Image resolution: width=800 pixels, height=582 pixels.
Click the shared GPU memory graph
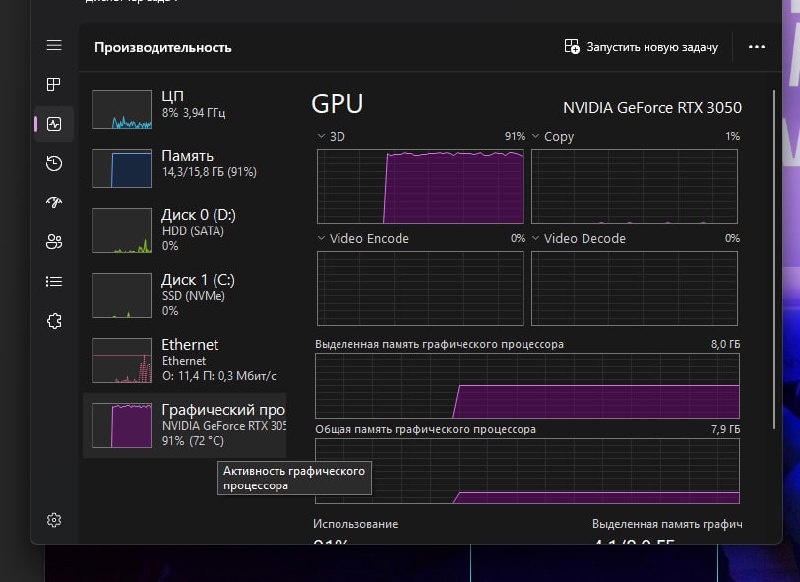coord(528,471)
